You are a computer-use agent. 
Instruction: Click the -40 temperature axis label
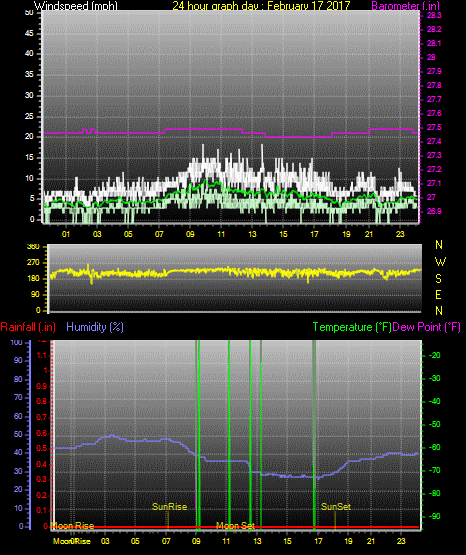435,401
